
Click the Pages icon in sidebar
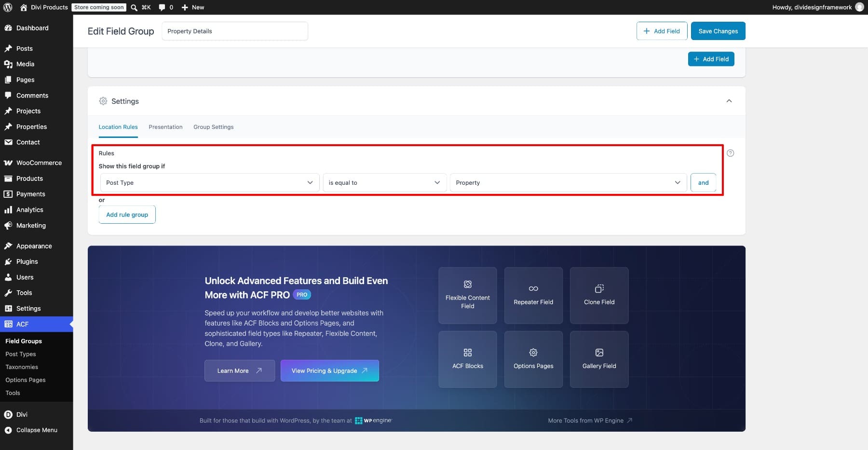click(x=8, y=80)
